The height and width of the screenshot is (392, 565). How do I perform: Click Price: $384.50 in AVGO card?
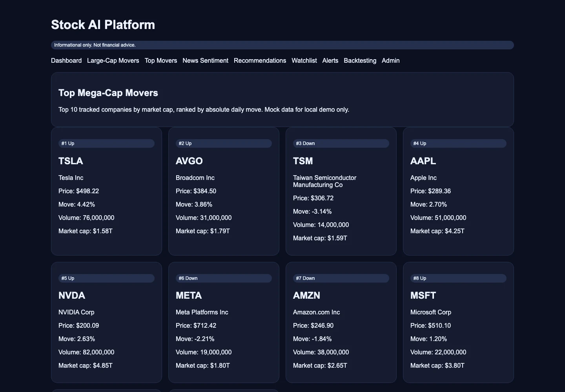click(196, 191)
